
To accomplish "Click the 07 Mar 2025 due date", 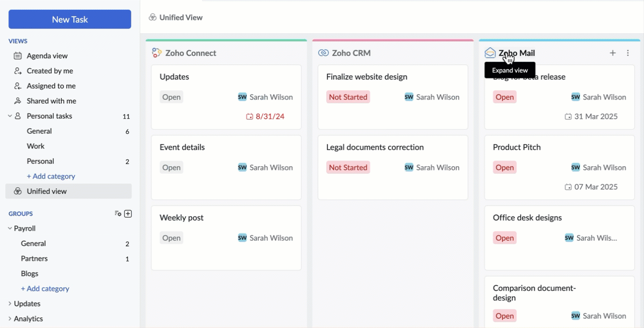I will 591,187.
